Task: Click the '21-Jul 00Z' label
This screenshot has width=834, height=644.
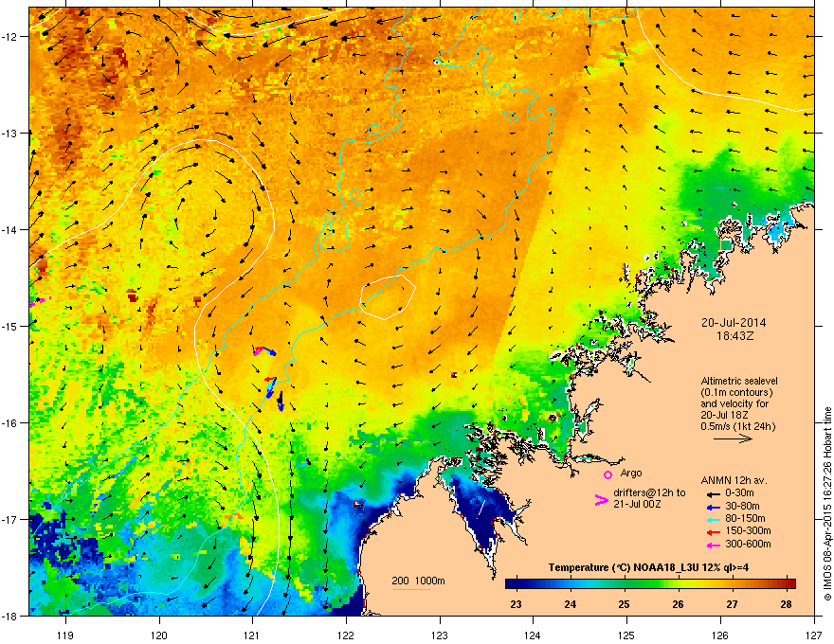Action: coord(637,504)
